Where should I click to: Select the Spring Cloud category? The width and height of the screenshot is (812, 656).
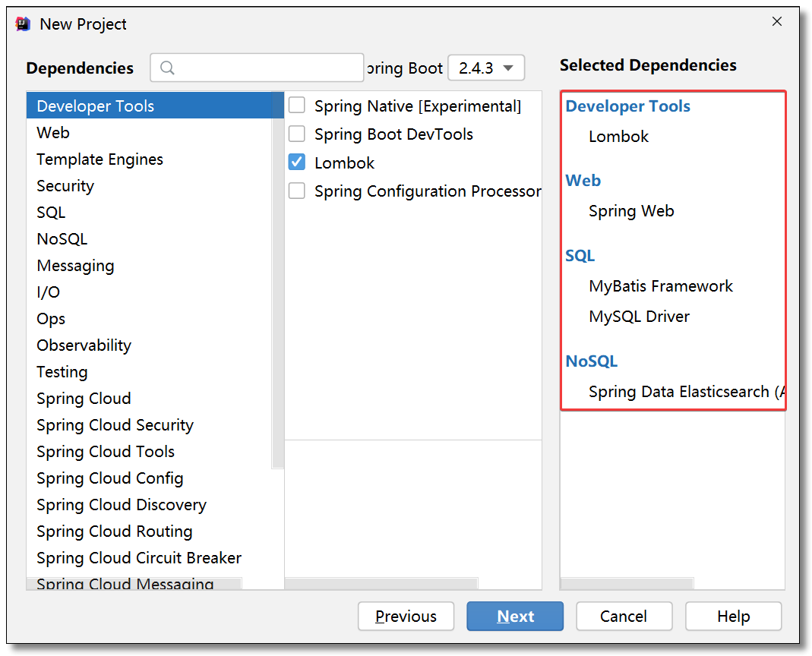click(149, 398)
